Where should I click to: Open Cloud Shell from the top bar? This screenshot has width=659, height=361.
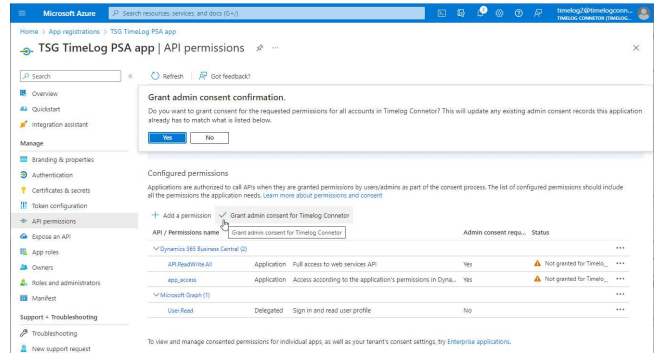pyautogui.click(x=442, y=13)
